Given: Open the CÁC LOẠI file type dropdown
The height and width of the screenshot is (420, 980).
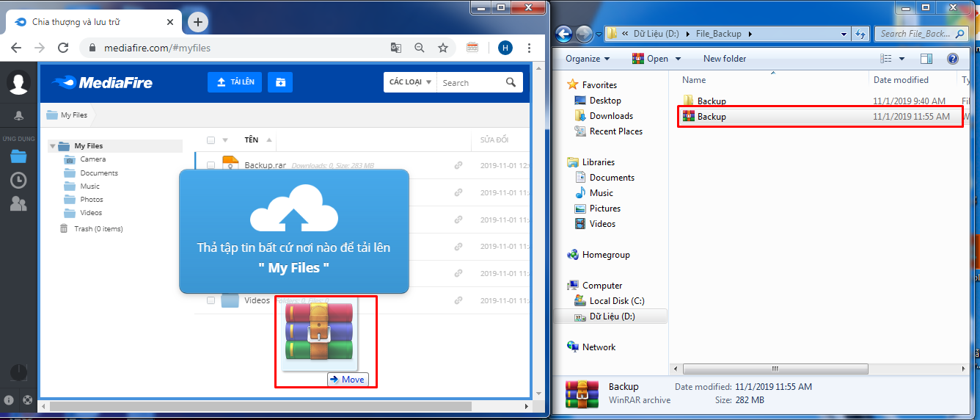Looking at the screenshot, I should click(409, 82).
